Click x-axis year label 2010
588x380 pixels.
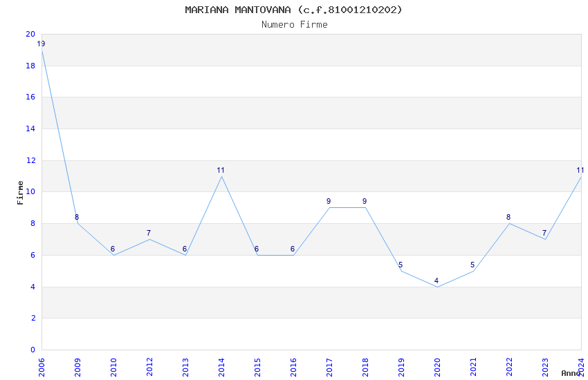point(113,367)
